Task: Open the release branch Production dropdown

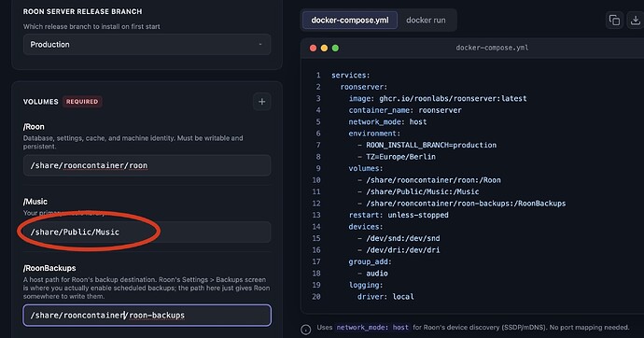Action: click(147, 45)
